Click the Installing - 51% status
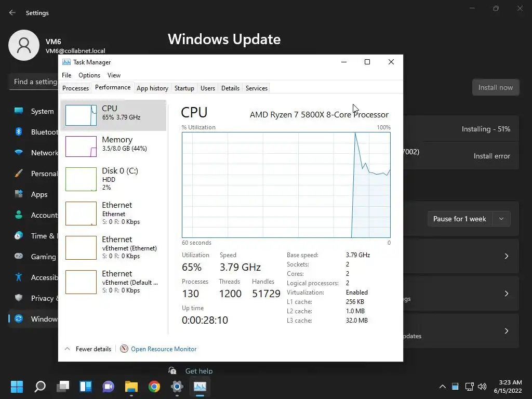The height and width of the screenshot is (399, 532). point(486,129)
